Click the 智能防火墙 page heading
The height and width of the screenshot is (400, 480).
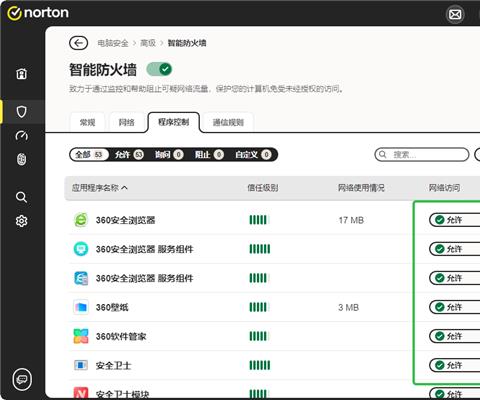click(x=103, y=70)
